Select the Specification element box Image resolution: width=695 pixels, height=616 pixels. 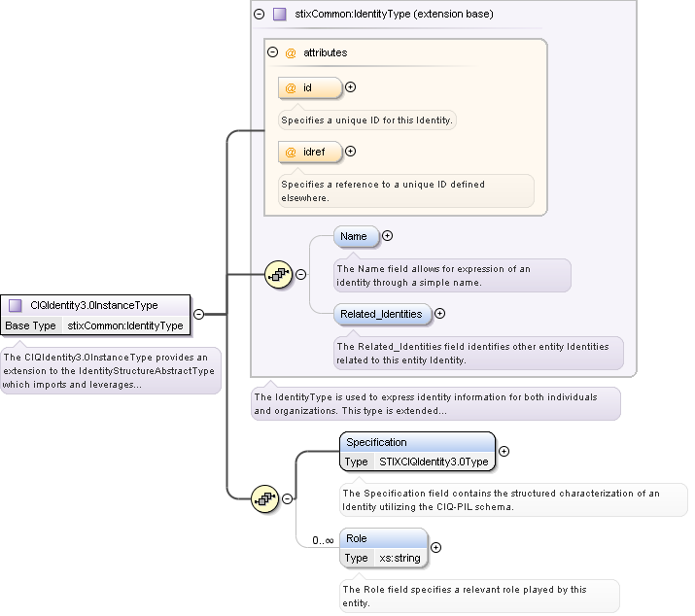tap(417, 443)
